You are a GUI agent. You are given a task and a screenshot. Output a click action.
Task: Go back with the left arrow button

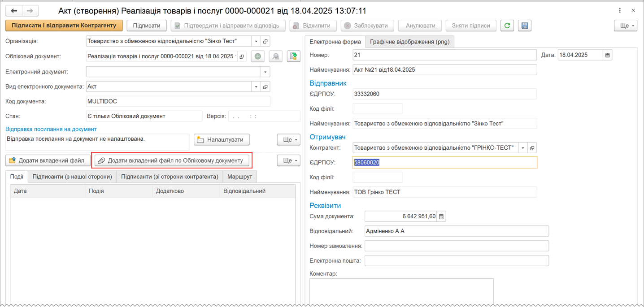tap(14, 10)
